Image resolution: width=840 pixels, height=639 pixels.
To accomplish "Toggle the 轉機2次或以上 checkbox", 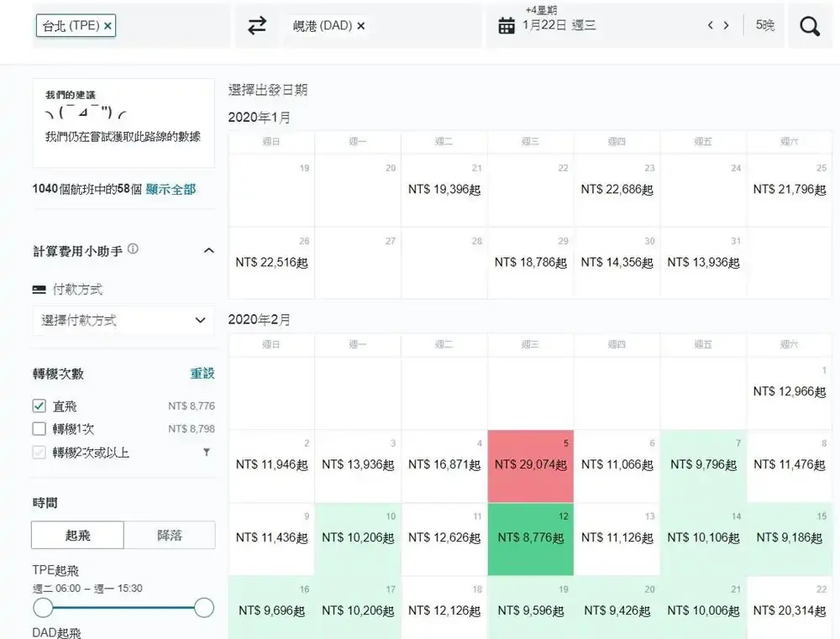I will 39,453.
